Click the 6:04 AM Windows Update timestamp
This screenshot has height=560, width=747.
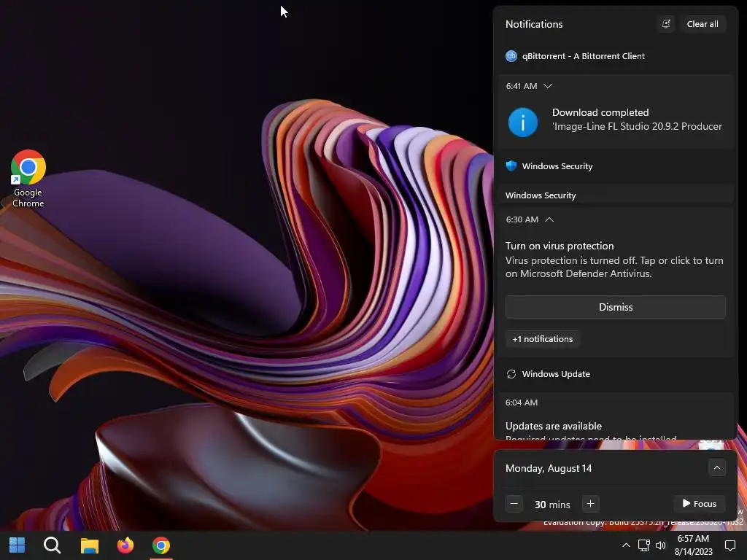pyautogui.click(x=522, y=402)
